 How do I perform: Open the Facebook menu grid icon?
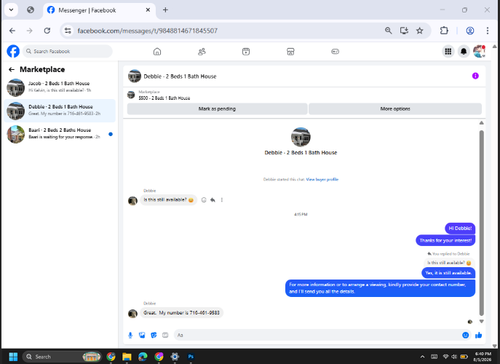point(448,51)
